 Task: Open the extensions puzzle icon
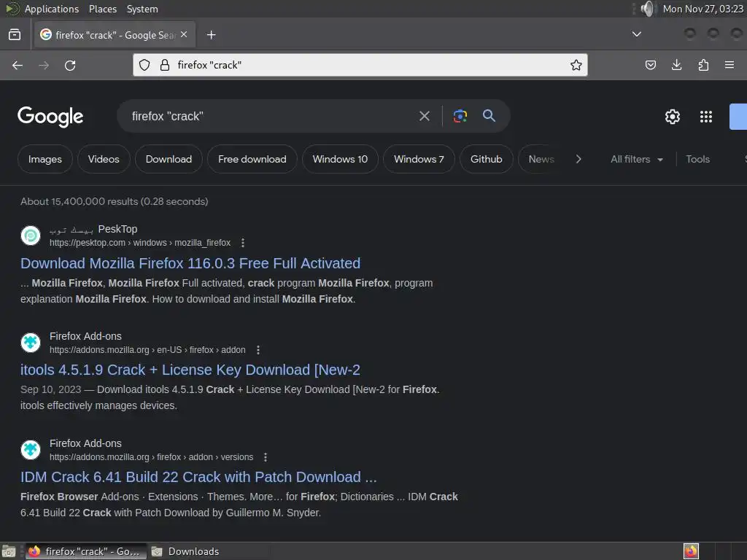coord(703,65)
